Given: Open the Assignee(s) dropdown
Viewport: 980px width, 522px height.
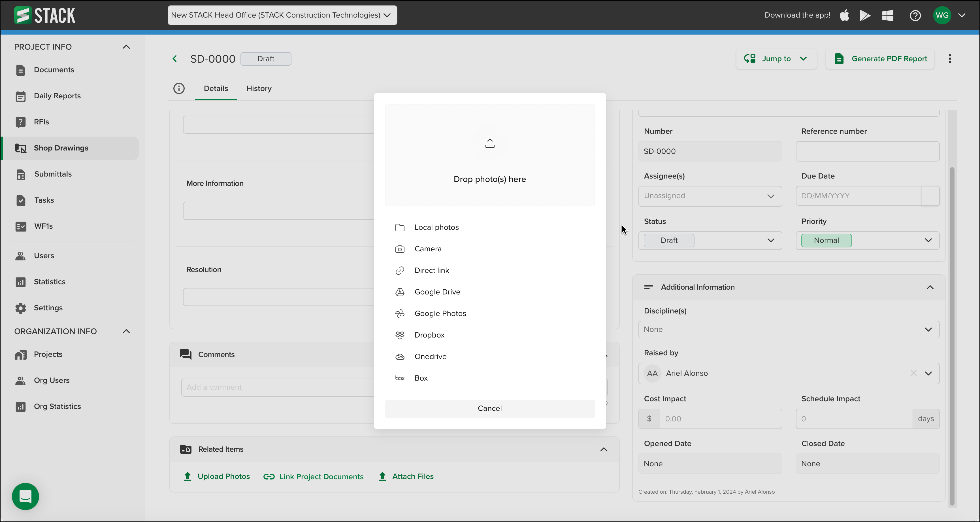Looking at the screenshot, I should (710, 196).
